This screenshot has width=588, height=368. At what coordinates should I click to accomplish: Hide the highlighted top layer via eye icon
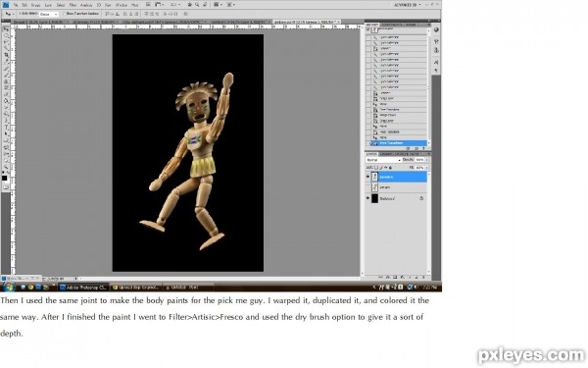pyautogui.click(x=367, y=177)
